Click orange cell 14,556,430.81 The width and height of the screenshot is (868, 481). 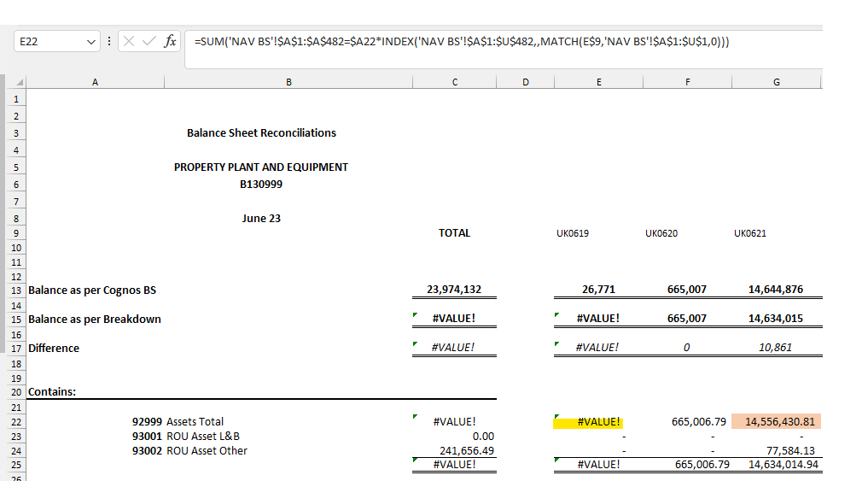point(776,422)
